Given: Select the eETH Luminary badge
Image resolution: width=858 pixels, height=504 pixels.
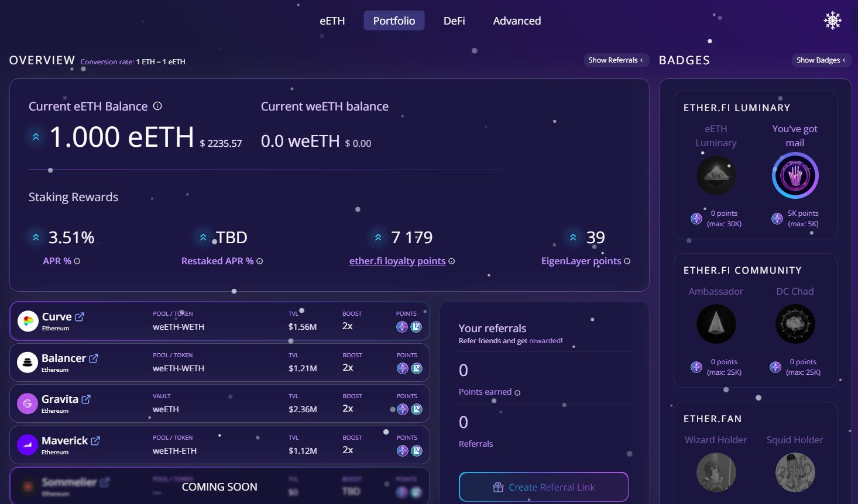Looking at the screenshot, I should (716, 175).
